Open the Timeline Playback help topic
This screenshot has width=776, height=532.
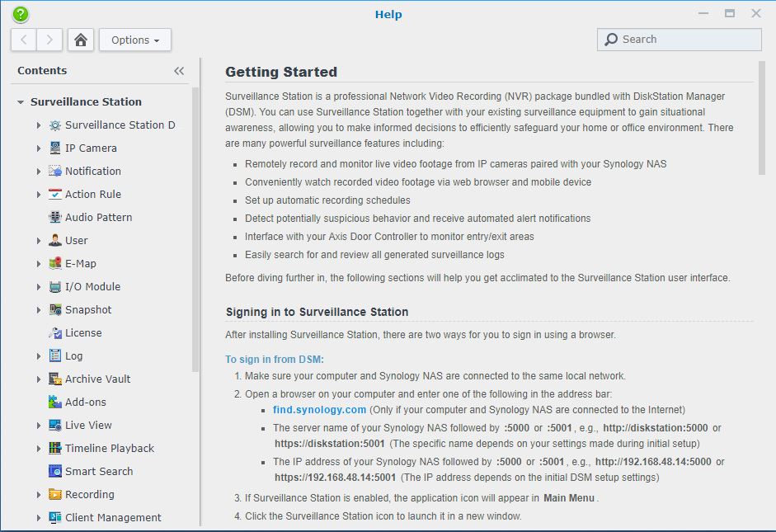pyautogui.click(x=110, y=449)
